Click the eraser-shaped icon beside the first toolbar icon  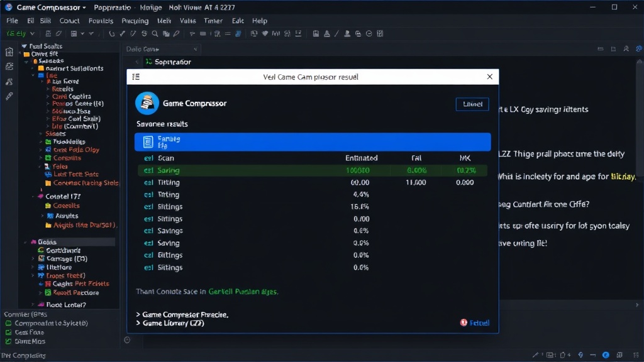coord(58,34)
